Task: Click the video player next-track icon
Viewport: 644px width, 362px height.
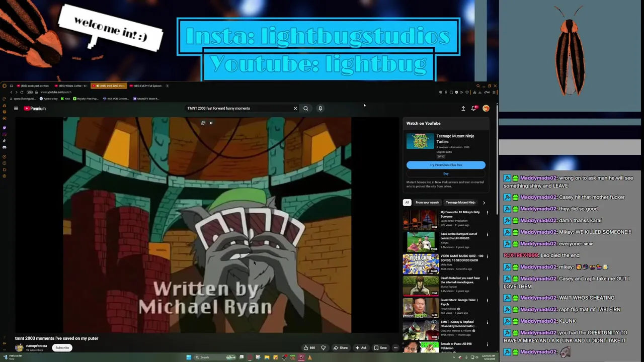Action: point(211,123)
